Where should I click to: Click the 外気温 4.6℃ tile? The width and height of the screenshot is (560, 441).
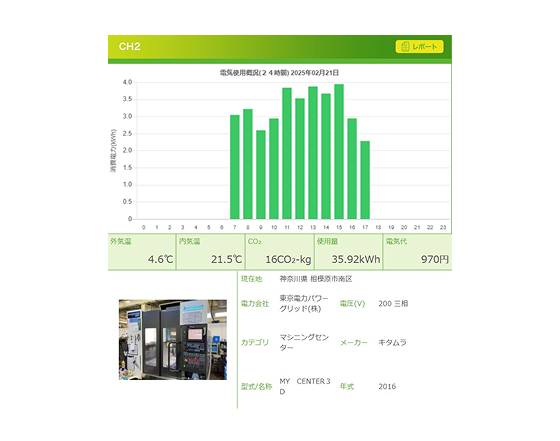[142, 252]
